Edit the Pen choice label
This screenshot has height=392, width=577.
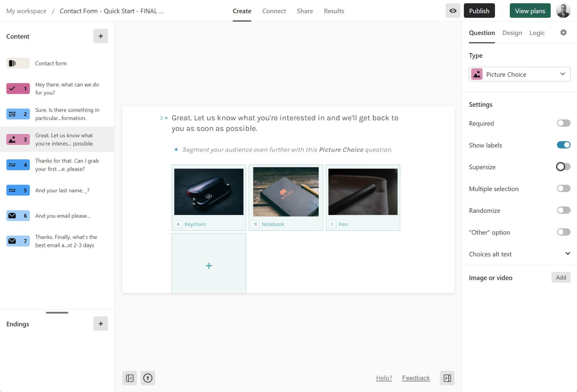(x=343, y=224)
